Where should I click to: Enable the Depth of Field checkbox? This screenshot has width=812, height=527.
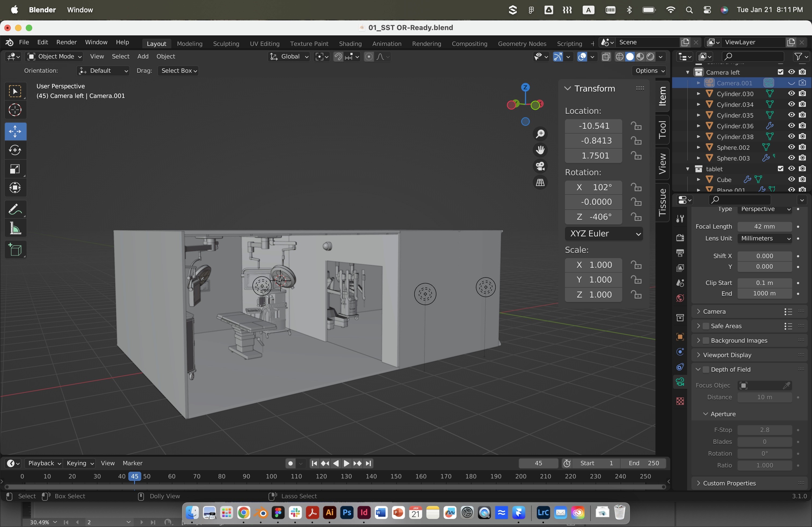[x=706, y=369]
